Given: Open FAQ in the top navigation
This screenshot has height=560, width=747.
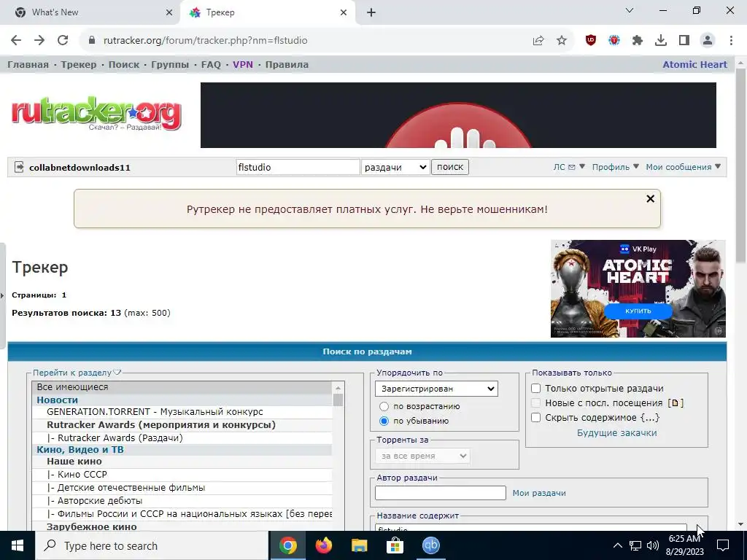Looking at the screenshot, I should (x=211, y=64).
